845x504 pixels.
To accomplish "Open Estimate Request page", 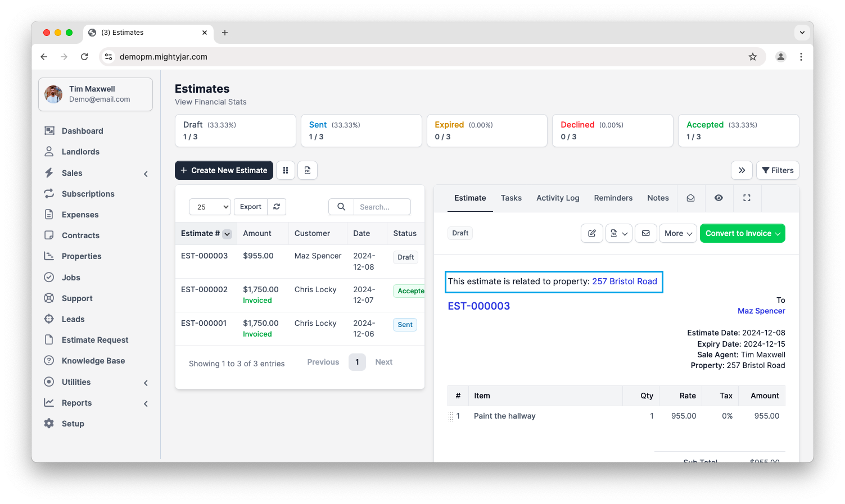I will tap(95, 340).
